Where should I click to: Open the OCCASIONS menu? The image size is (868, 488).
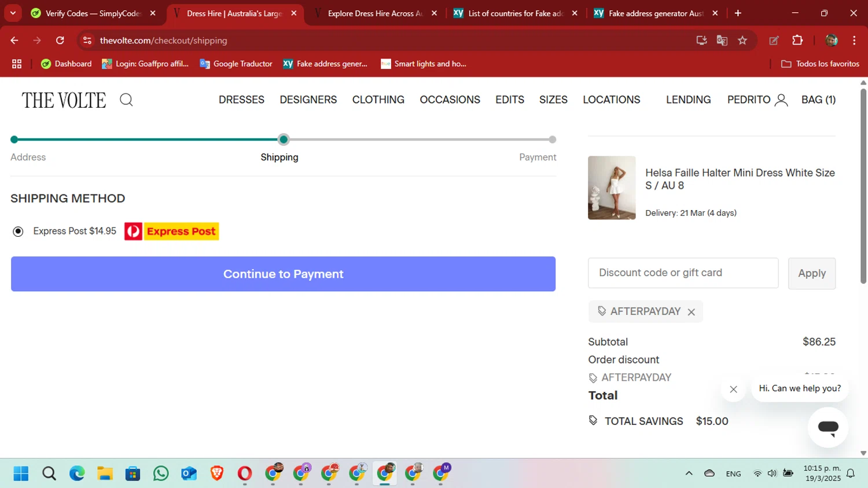pyautogui.click(x=450, y=100)
